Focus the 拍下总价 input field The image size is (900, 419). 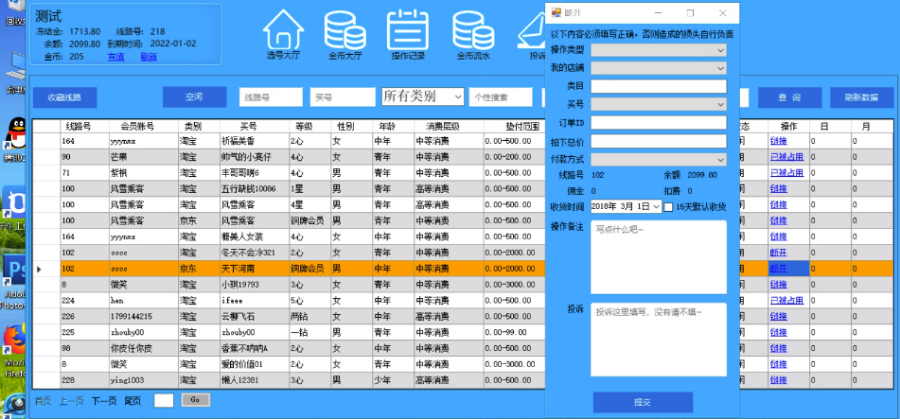pos(658,141)
